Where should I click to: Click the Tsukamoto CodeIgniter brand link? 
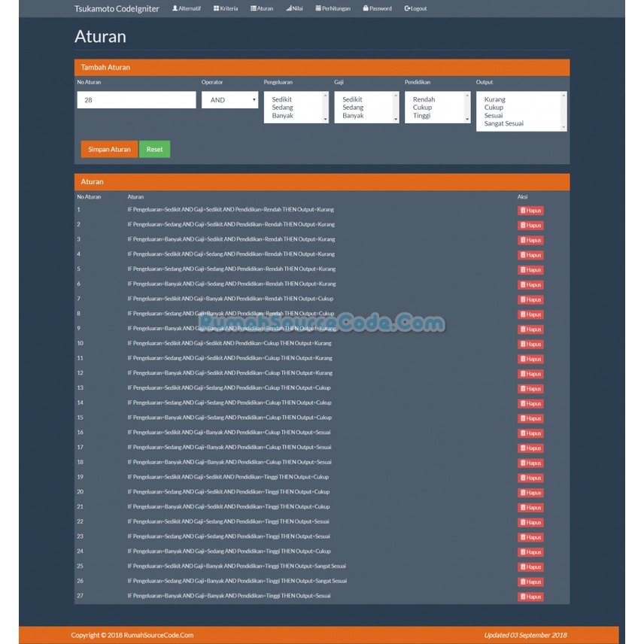pyautogui.click(x=117, y=8)
